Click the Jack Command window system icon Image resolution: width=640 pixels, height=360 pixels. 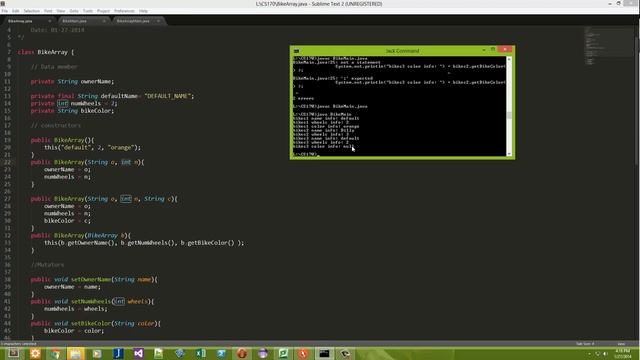click(296, 51)
